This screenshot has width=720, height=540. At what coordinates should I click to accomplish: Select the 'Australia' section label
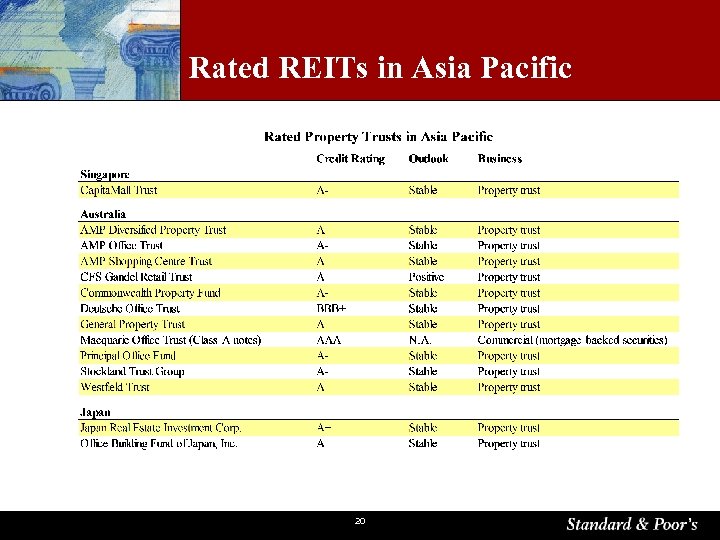pos(103,214)
